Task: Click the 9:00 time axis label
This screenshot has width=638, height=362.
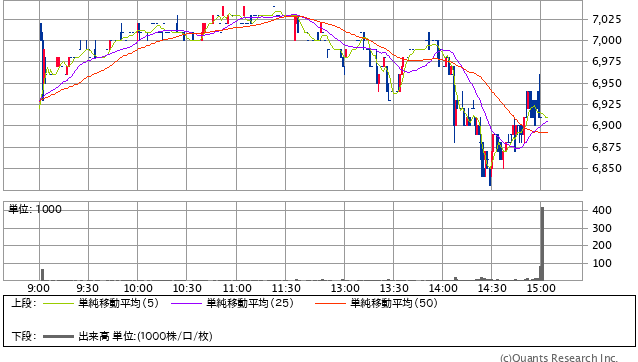Action: click(39, 288)
